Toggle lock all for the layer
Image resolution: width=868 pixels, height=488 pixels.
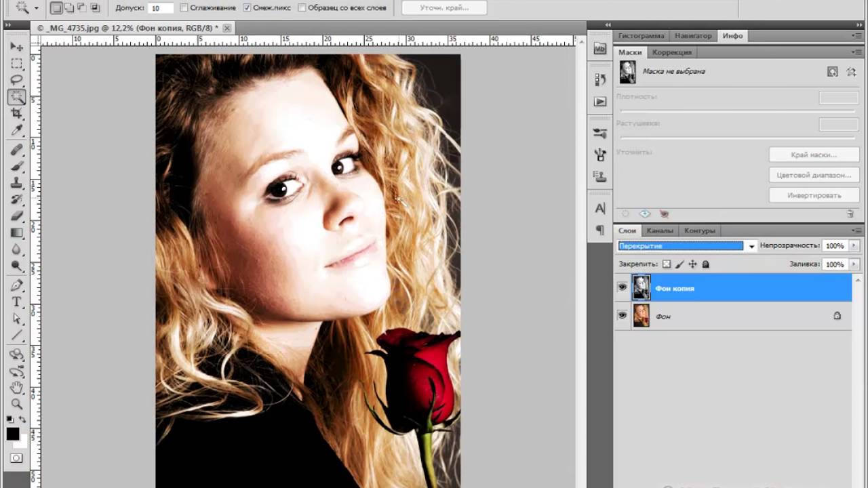point(705,264)
